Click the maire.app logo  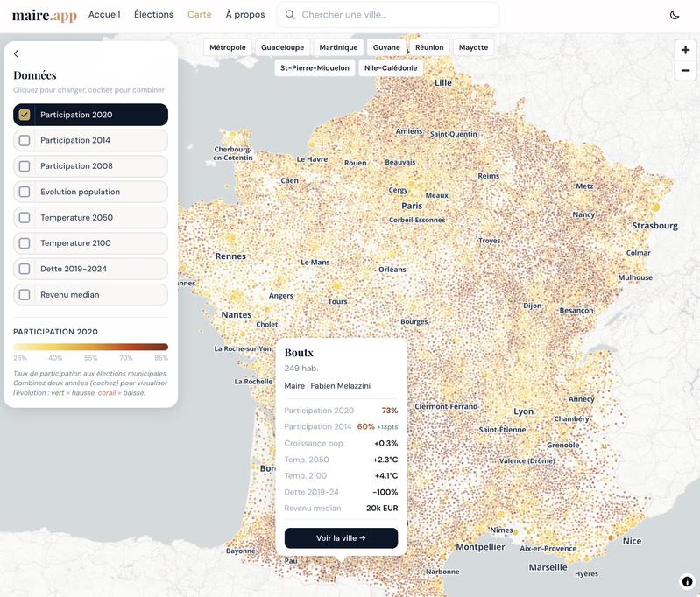(x=44, y=15)
